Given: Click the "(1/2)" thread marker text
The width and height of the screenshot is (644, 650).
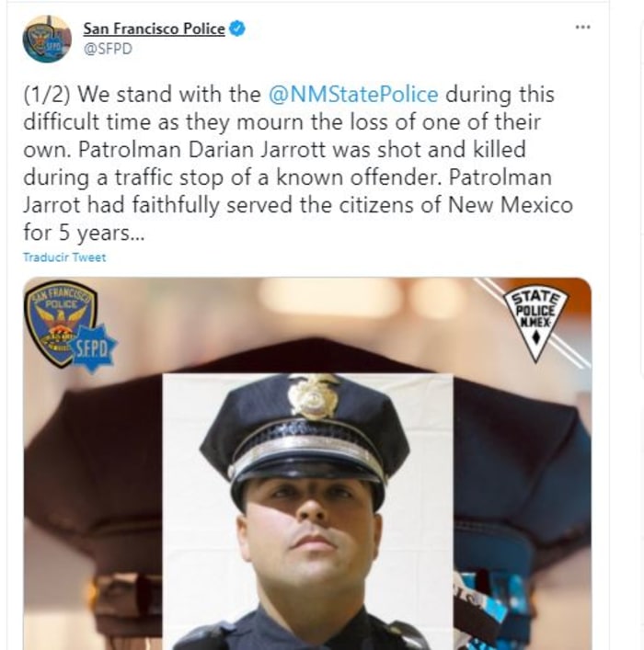Looking at the screenshot, I should coord(47,94).
